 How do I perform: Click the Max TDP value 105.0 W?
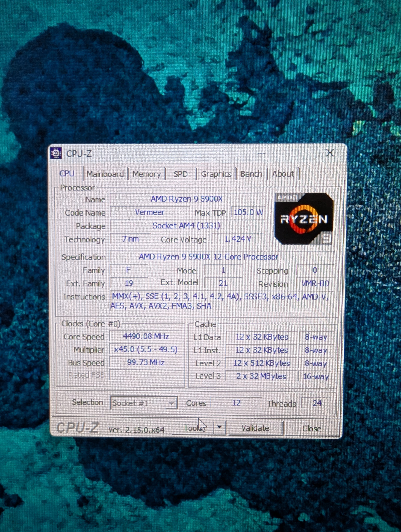(248, 212)
